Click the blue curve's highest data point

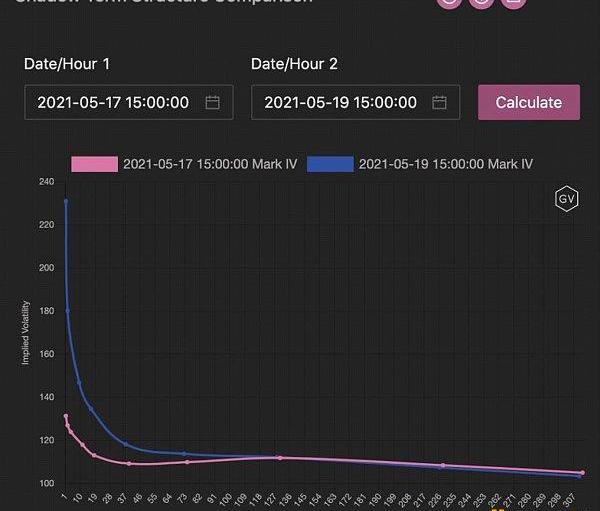66,201
